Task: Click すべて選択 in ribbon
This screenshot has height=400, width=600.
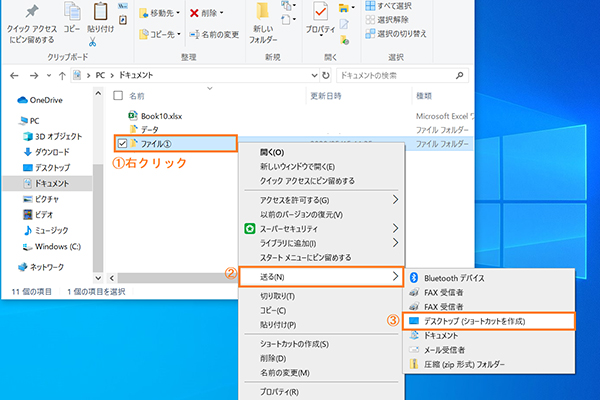Action: pyautogui.click(x=388, y=6)
